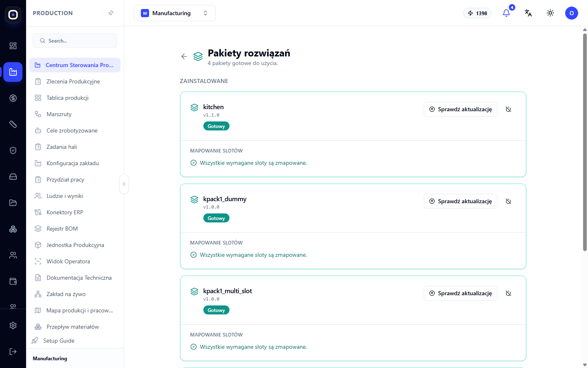Open Tablica produkcji in the sidebar
The height and width of the screenshot is (368, 588).
[75, 98]
